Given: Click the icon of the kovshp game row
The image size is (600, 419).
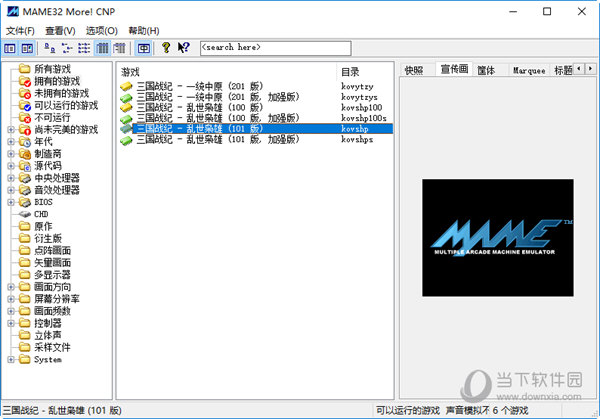Looking at the screenshot, I should point(126,129).
